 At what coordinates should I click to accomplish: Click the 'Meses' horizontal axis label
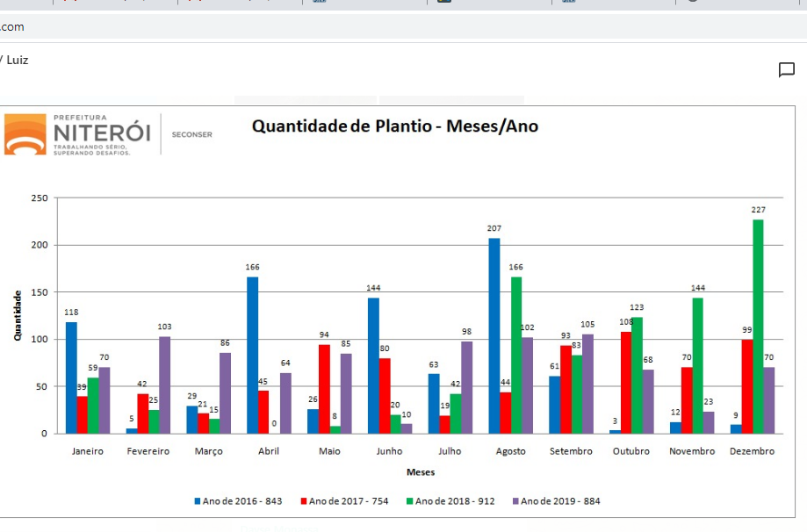pyautogui.click(x=420, y=471)
